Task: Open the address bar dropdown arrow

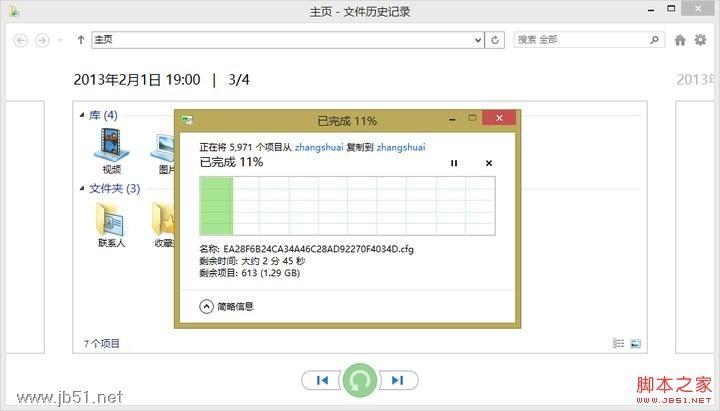Action: [478, 40]
